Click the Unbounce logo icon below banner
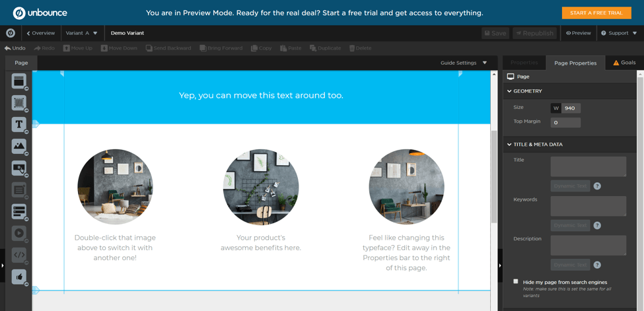 click(11, 33)
